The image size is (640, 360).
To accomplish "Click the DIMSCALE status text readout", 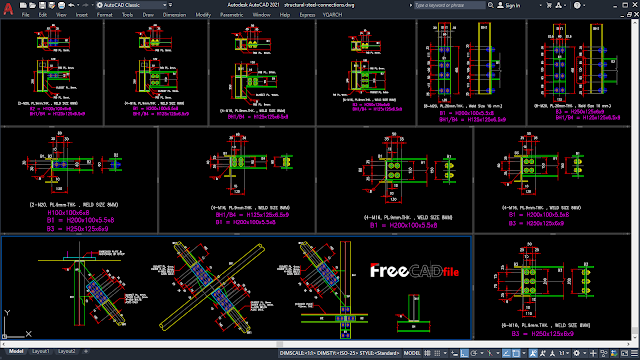I will tap(340, 353).
